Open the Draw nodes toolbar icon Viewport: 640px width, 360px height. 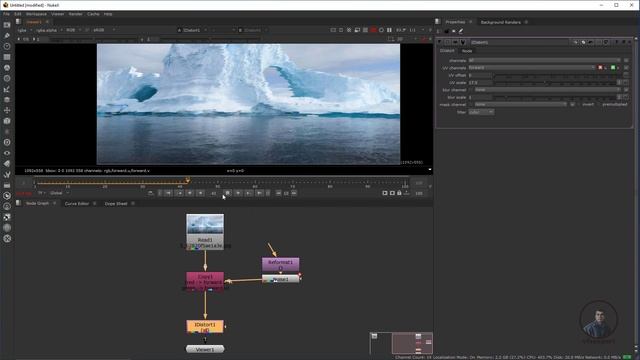pyautogui.click(x=7, y=36)
